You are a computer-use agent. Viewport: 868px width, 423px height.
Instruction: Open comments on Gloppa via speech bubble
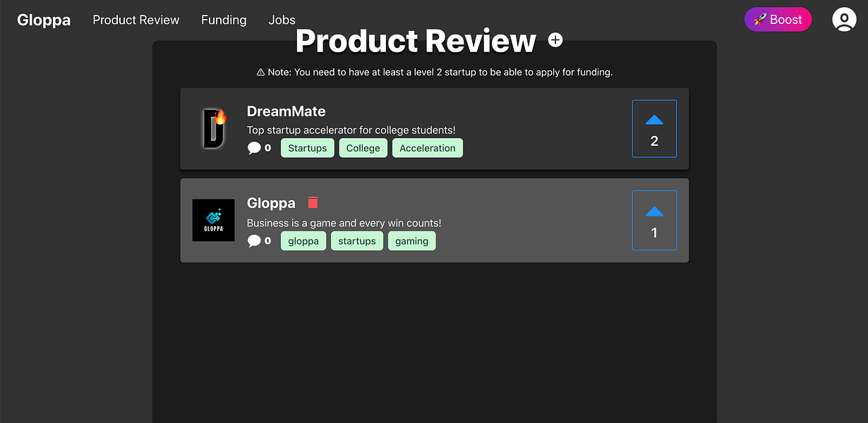[253, 240]
